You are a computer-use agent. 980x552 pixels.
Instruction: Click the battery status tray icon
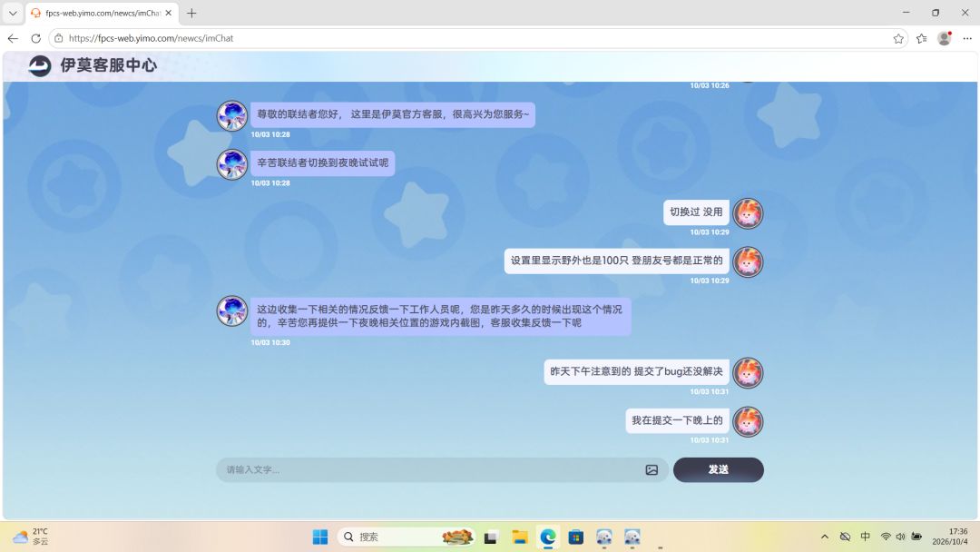(x=916, y=537)
